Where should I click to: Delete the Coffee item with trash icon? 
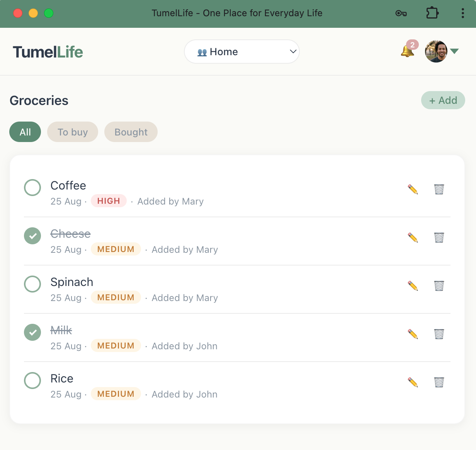point(439,189)
